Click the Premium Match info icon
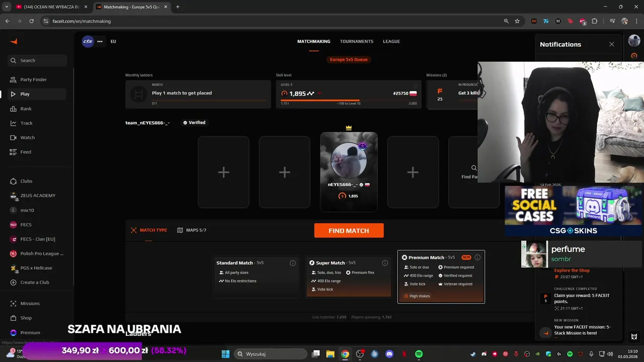 coord(477,257)
